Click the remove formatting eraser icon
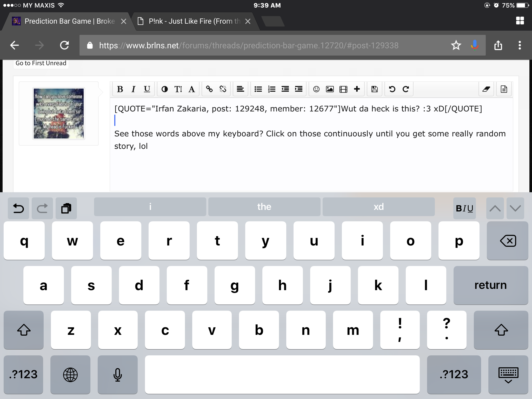 click(x=486, y=89)
